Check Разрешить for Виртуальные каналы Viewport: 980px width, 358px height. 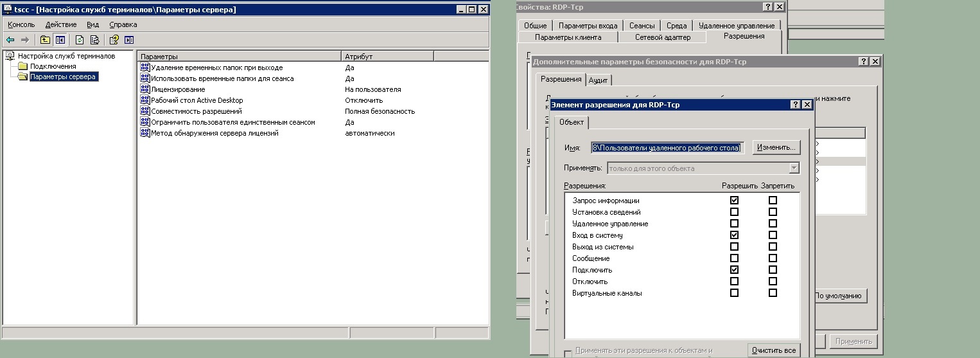(x=734, y=293)
